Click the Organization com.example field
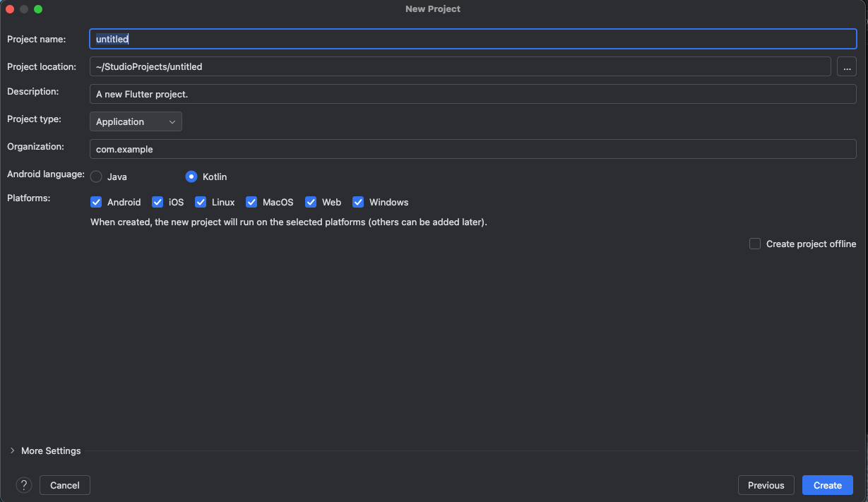868x502 pixels. [x=473, y=149]
